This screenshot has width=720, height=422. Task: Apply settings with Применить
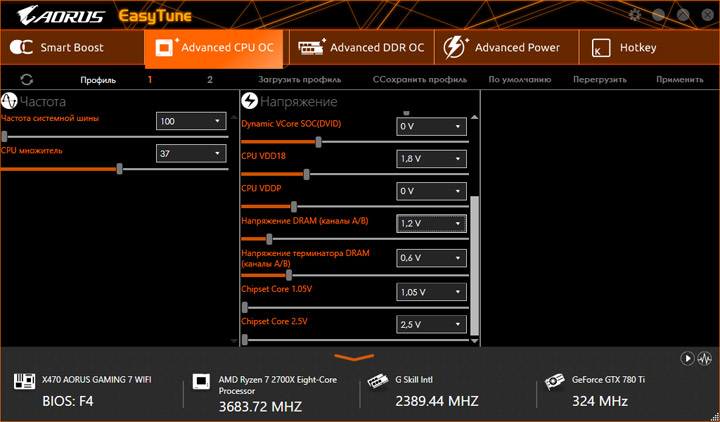(680, 79)
